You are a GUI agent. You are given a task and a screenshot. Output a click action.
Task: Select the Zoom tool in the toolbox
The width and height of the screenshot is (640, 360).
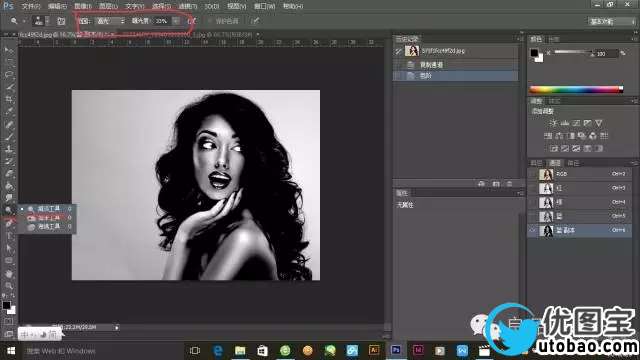point(9,286)
